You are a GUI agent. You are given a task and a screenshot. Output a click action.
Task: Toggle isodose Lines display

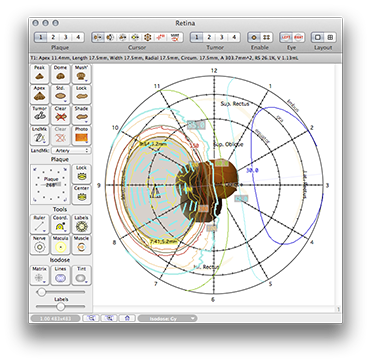click(61, 275)
